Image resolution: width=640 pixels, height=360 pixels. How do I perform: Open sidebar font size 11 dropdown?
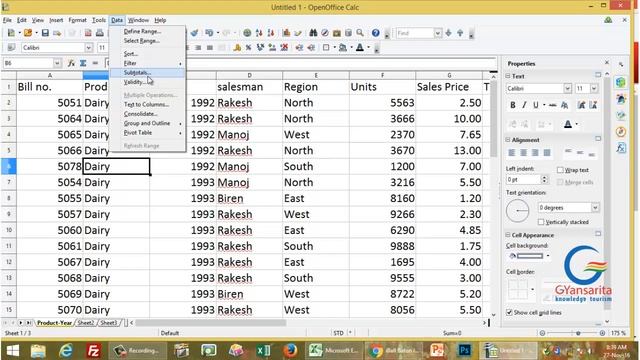(x=594, y=89)
